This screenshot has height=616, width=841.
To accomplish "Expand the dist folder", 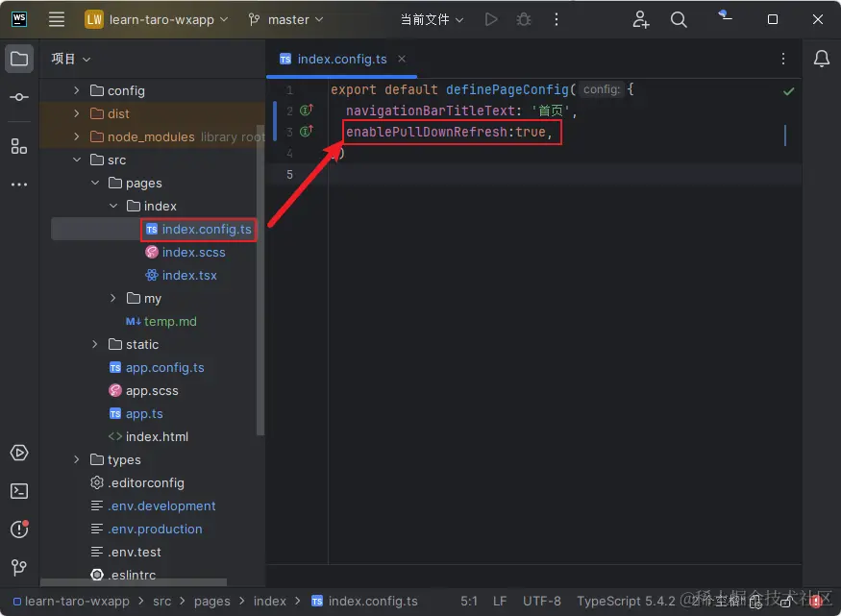I will 77,113.
